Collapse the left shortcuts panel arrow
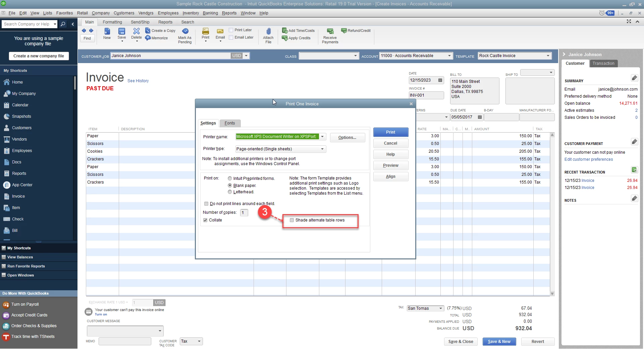 coord(73,24)
